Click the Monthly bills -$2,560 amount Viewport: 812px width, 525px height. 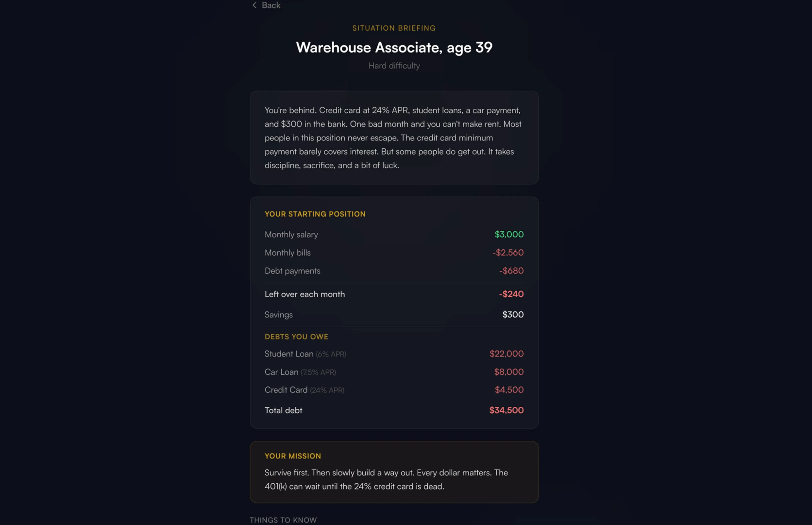tap(508, 252)
